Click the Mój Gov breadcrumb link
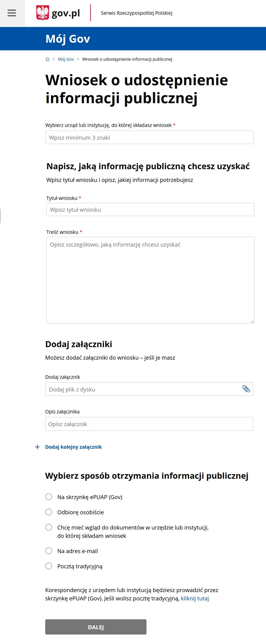The image size is (266, 644). 66,59
